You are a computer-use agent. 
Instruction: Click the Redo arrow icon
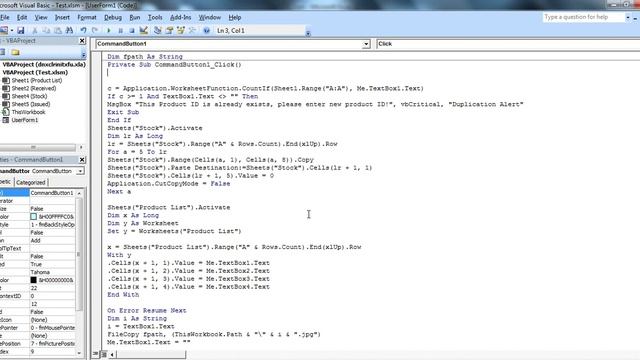point(95,30)
